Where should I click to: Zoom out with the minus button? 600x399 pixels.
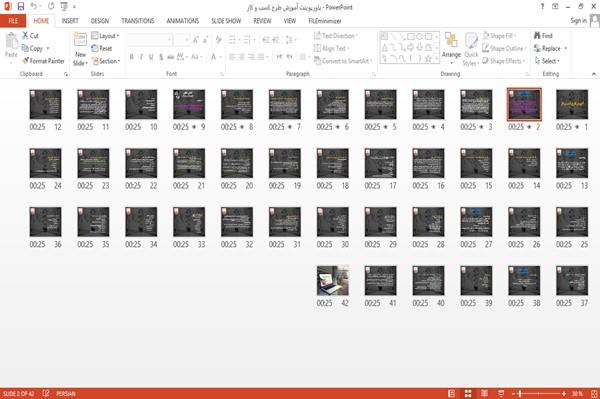click(514, 393)
